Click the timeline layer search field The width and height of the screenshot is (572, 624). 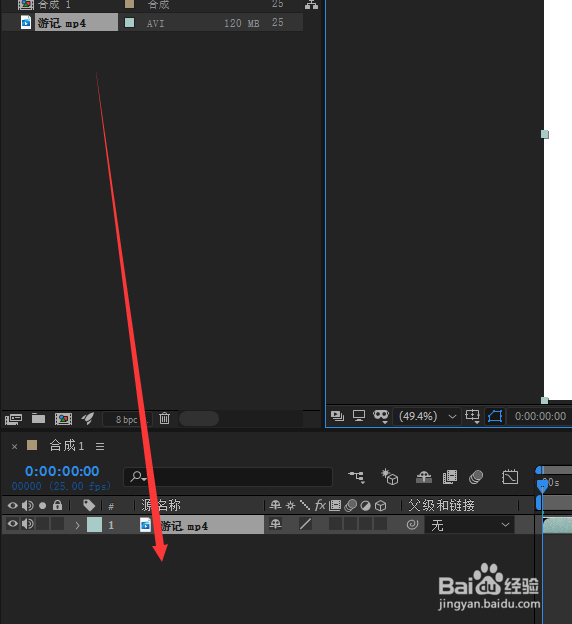228,477
